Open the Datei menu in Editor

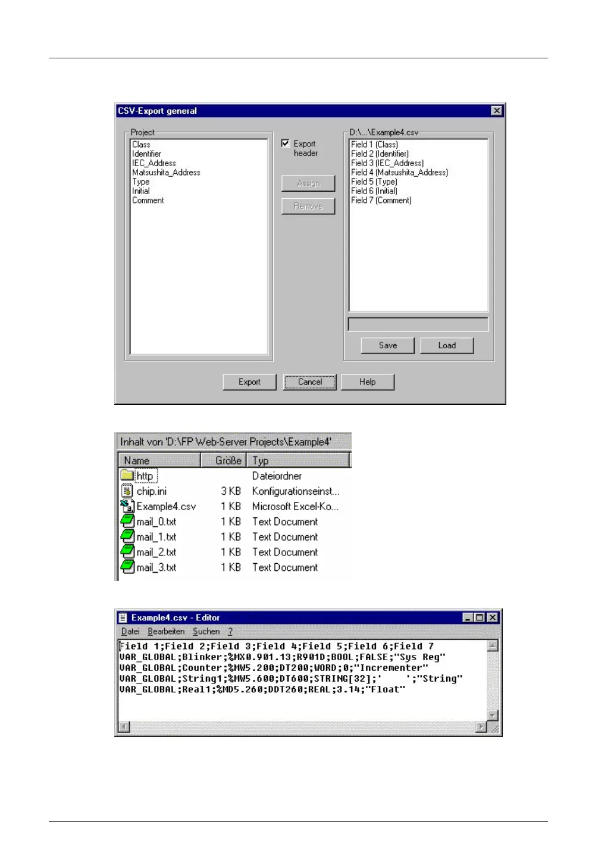coord(130,632)
